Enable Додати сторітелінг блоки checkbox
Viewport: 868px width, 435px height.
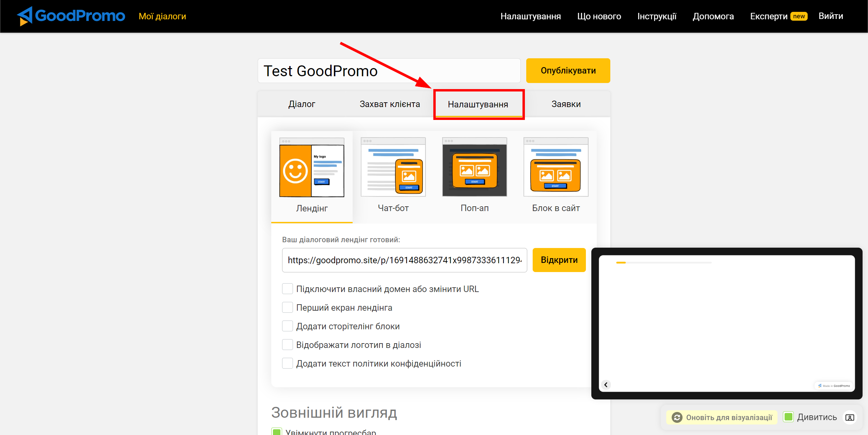click(288, 326)
